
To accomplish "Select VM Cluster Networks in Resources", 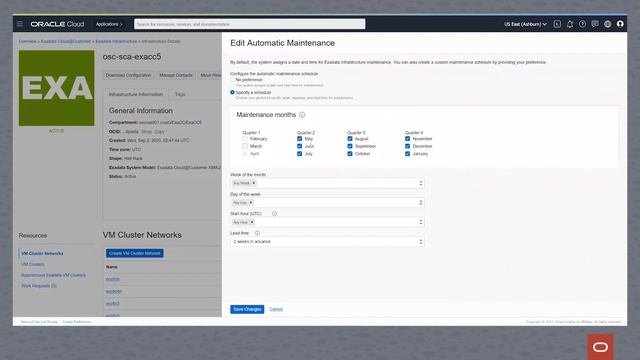I will coord(42,253).
